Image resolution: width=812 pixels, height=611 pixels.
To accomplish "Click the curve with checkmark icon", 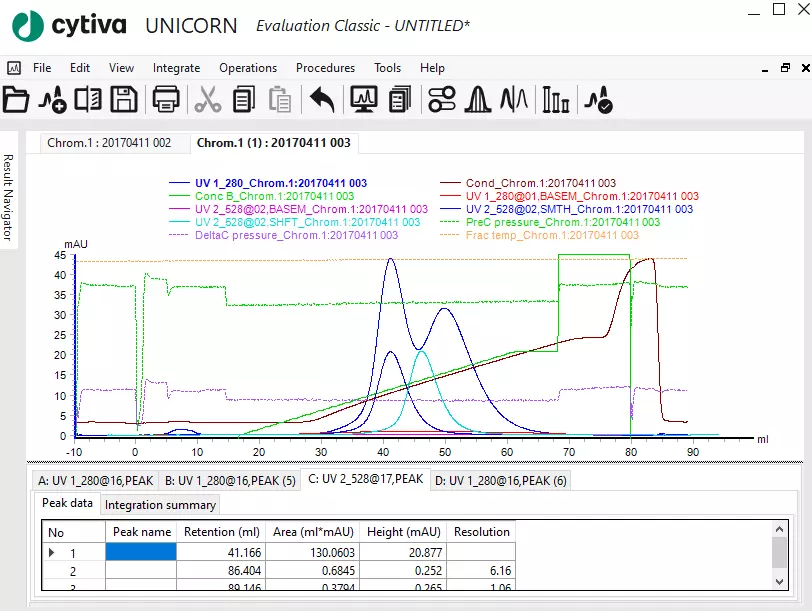I will click(x=598, y=99).
